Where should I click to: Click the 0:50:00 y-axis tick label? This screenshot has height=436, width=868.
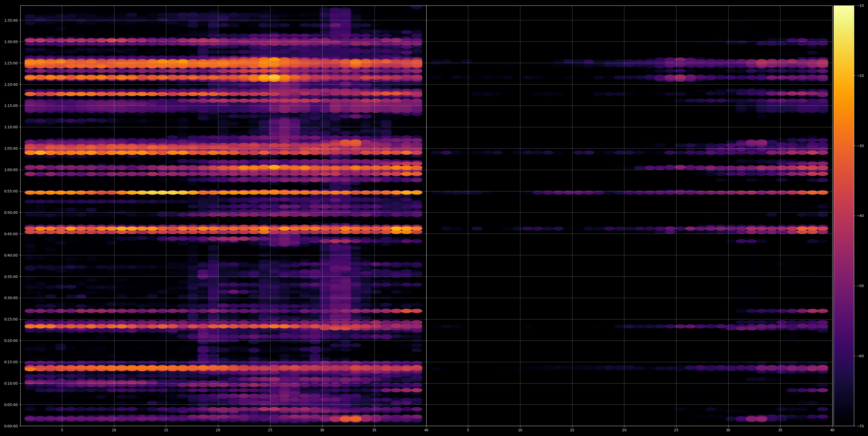pos(11,213)
